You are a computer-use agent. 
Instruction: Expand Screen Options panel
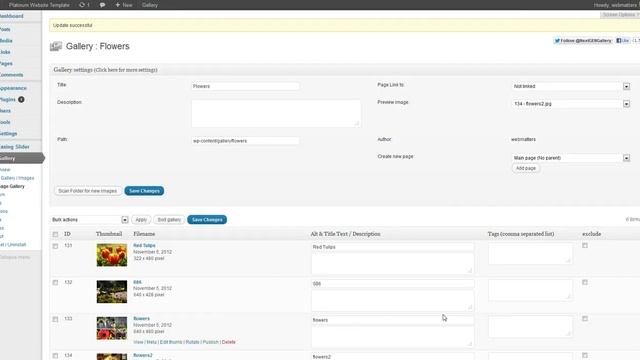click(x=620, y=15)
